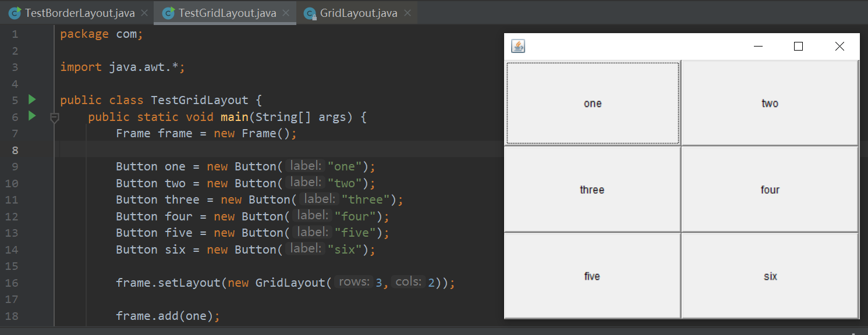Click the "six" grid button
The width and height of the screenshot is (868, 335).
coord(770,276)
